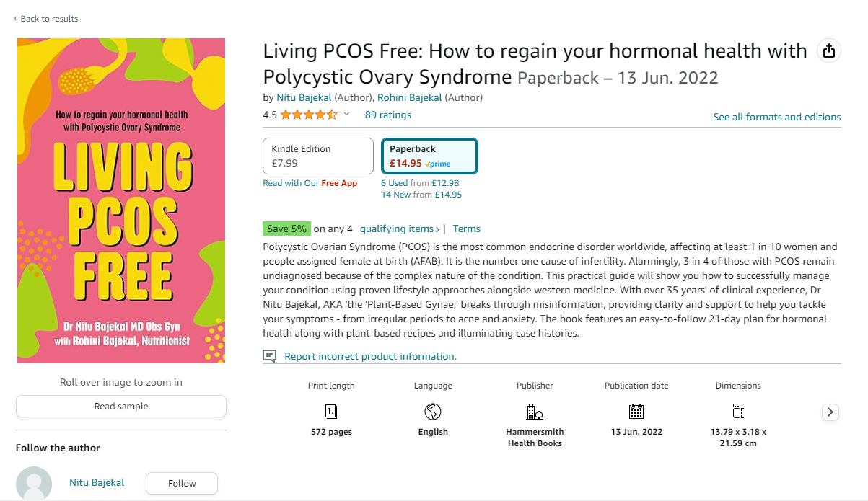Open the qualifying items link
Screen dimensions: 868x501
tap(400, 229)
